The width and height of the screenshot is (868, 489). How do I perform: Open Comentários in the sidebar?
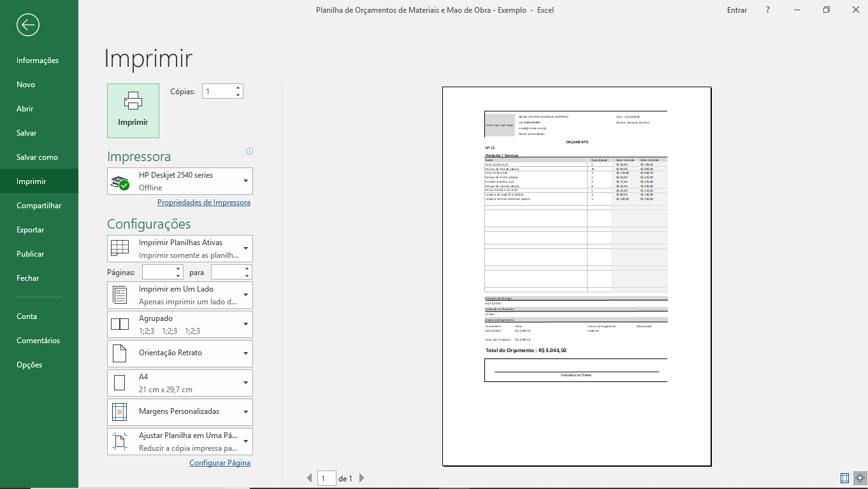(39, 341)
